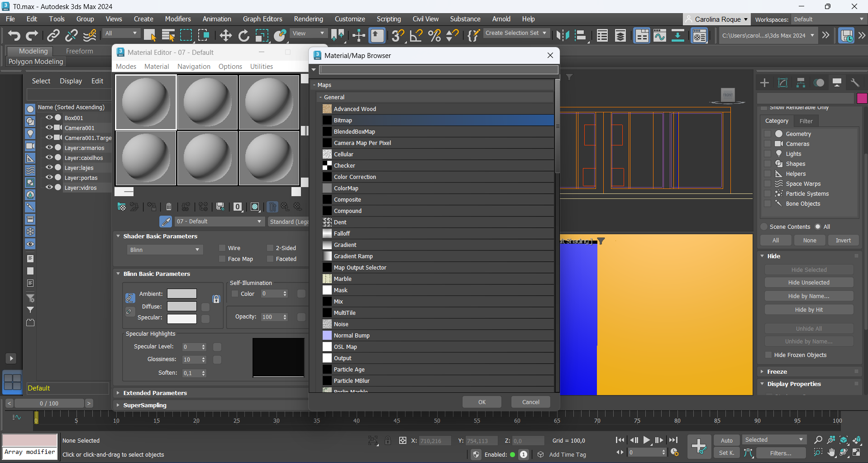Enable the 2-Sided checkbox

270,248
